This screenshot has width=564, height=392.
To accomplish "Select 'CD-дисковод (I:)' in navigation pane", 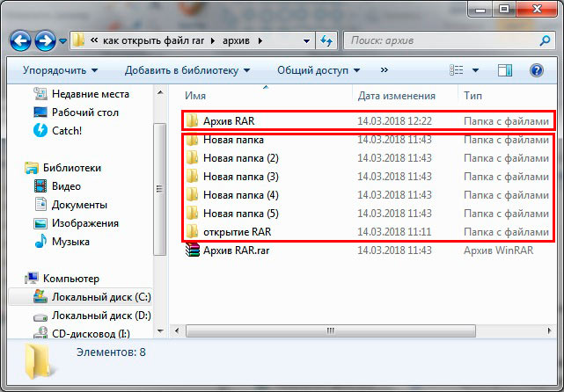I will (91, 334).
